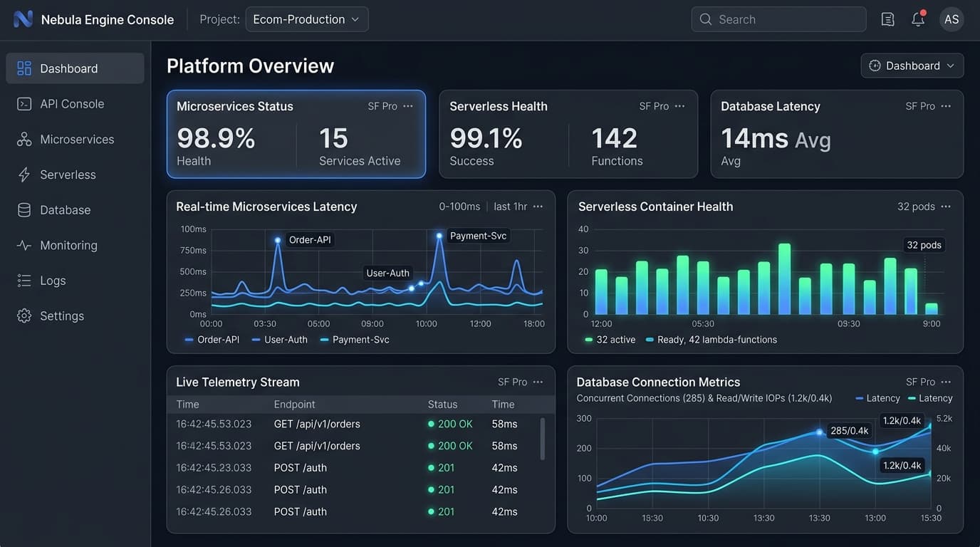Toggle the 32 active legend entry
The height and width of the screenshot is (547, 980).
[610, 340]
